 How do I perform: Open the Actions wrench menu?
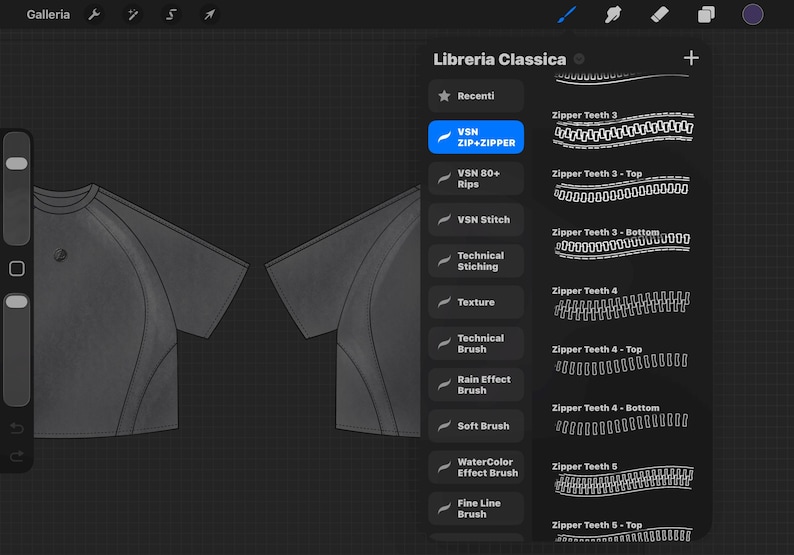[x=94, y=15]
